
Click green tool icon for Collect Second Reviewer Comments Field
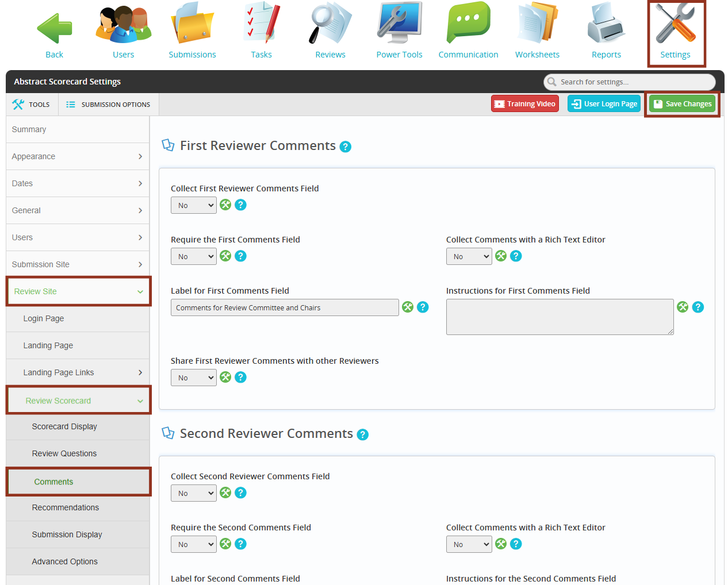(x=225, y=492)
